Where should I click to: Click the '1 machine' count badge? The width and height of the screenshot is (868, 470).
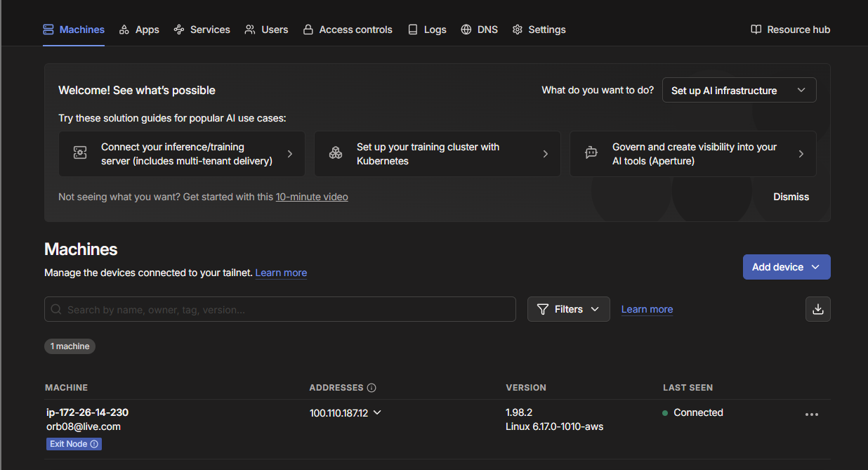(70, 346)
